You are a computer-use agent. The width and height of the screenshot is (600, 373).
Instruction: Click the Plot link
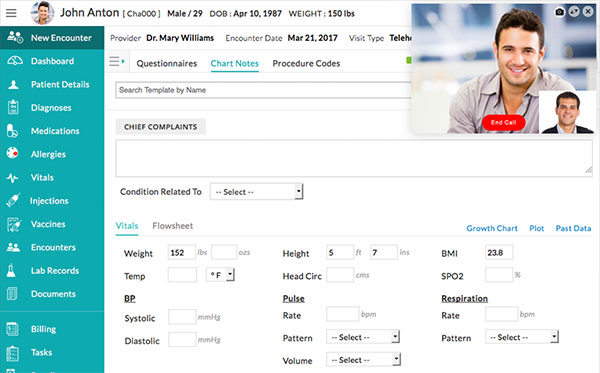pyautogui.click(x=536, y=228)
